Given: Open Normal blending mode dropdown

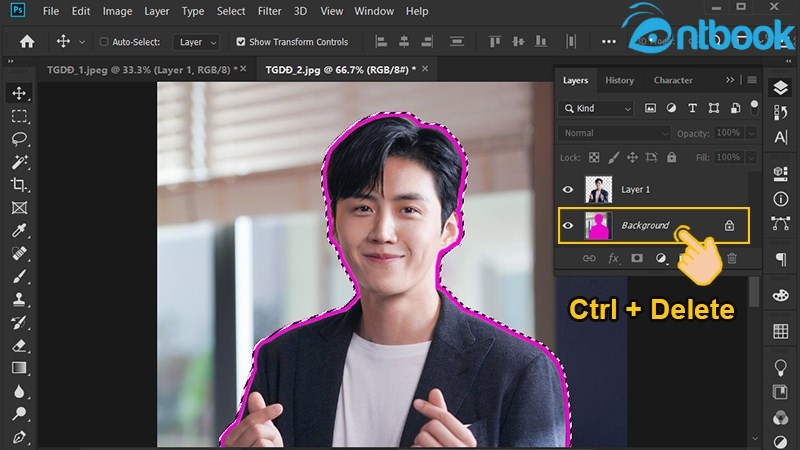Looking at the screenshot, I should (x=614, y=133).
